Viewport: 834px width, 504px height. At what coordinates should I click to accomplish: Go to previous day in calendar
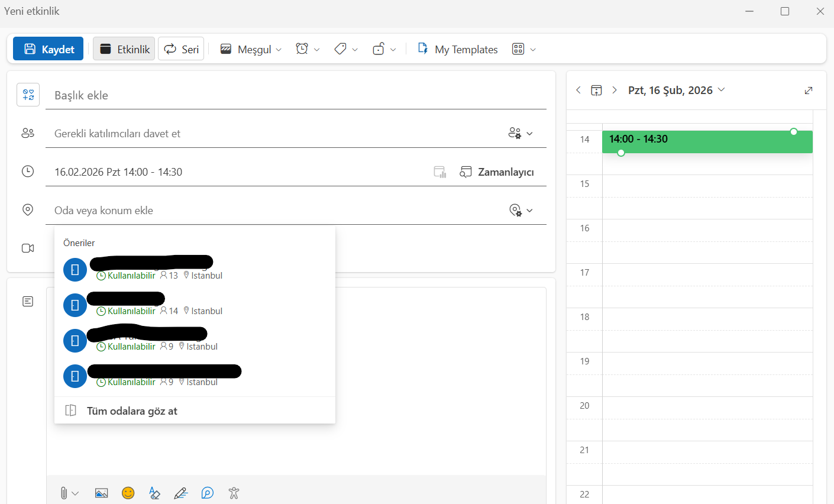tap(578, 90)
